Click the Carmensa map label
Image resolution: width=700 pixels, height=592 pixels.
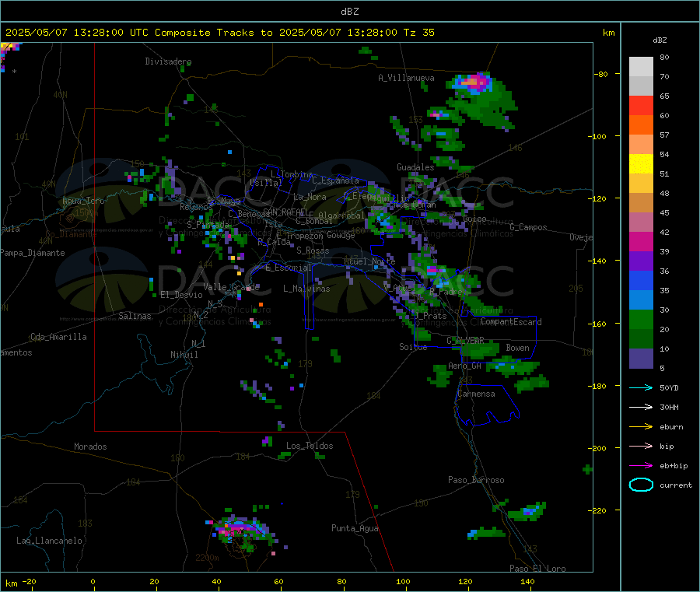tap(476, 394)
